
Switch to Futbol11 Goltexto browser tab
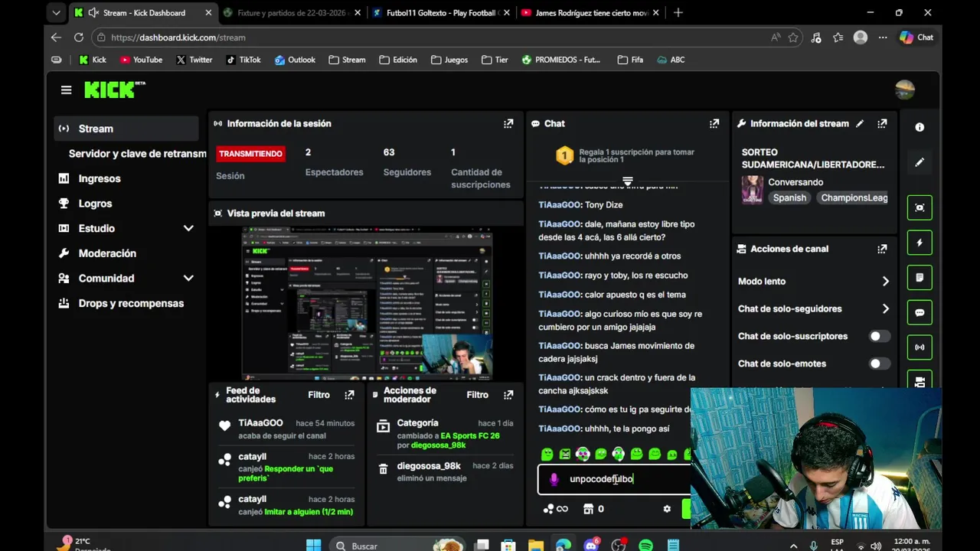click(x=440, y=13)
